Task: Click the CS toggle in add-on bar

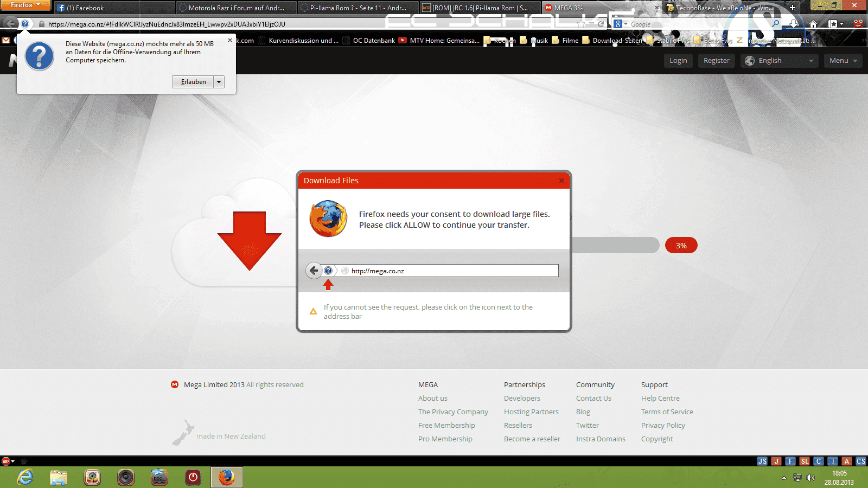Action: [861, 461]
